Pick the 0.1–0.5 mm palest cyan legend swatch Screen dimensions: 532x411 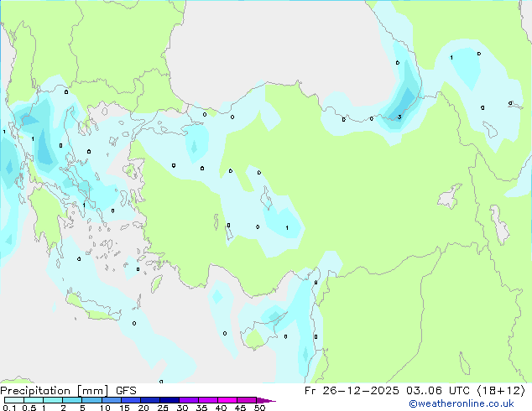point(14,400)
